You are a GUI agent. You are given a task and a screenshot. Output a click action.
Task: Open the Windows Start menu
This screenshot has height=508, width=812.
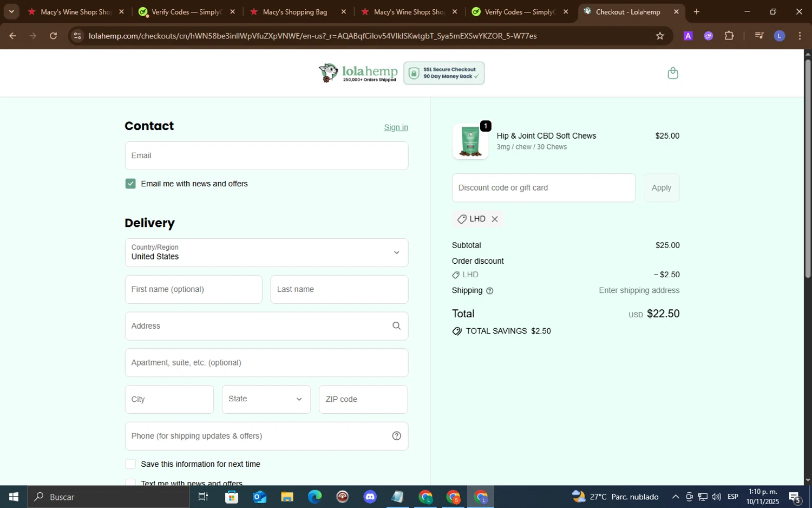click(14, 497)
